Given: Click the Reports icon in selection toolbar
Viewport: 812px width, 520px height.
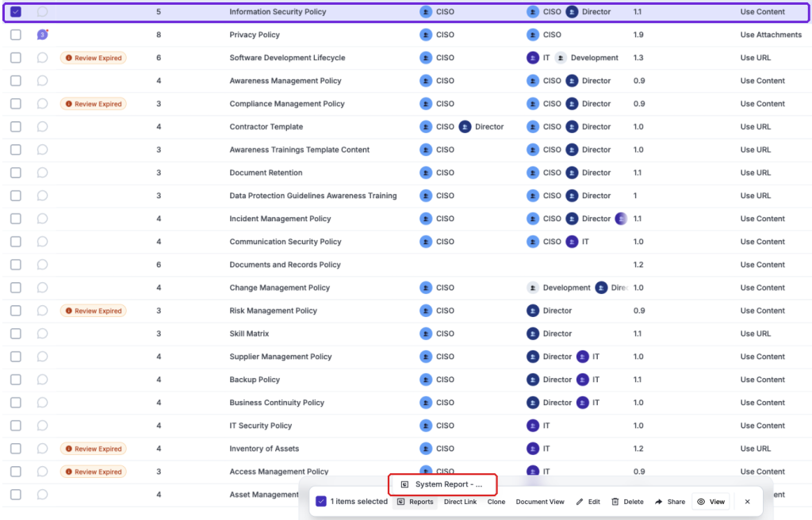Looking at the screenshot, I should click(400, 501).
